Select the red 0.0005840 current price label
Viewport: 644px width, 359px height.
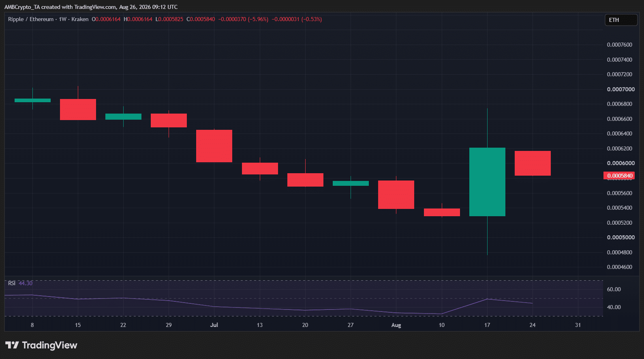pos(619,176)
